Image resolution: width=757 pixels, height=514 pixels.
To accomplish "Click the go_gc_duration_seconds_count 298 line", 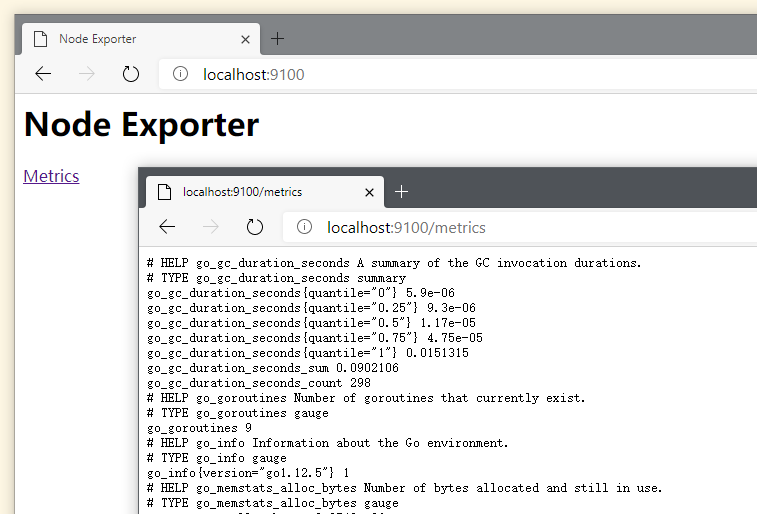I will pyautogui.click(x=259, y=383).
